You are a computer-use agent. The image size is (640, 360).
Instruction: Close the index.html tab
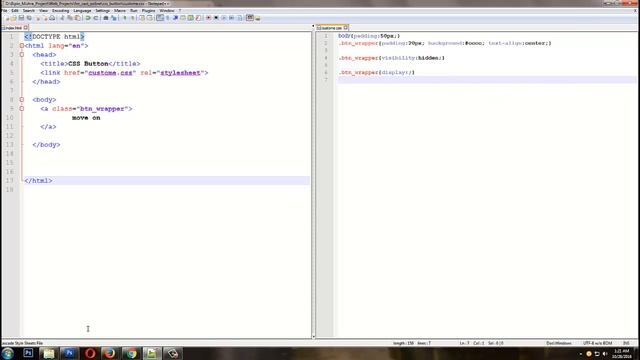(x=26, y=28)
